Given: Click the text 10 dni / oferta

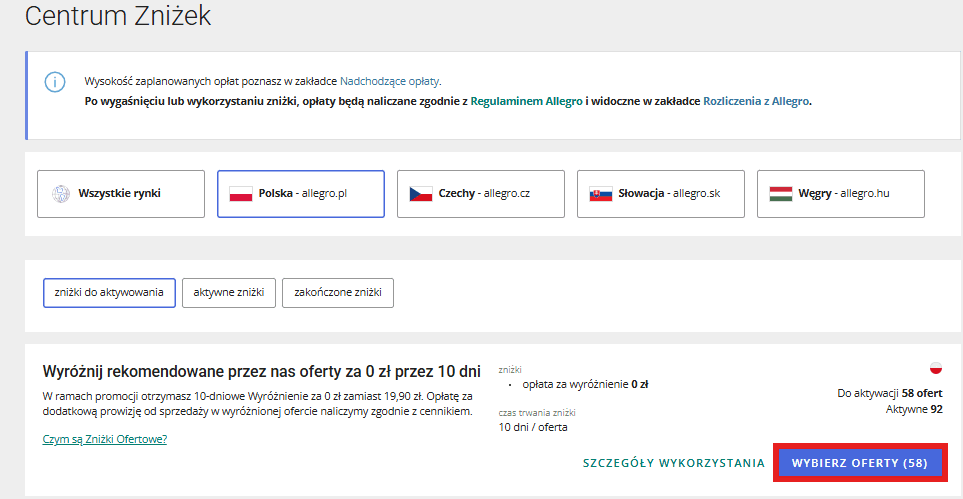Looking at the screenshot, I should click(533, 427).
